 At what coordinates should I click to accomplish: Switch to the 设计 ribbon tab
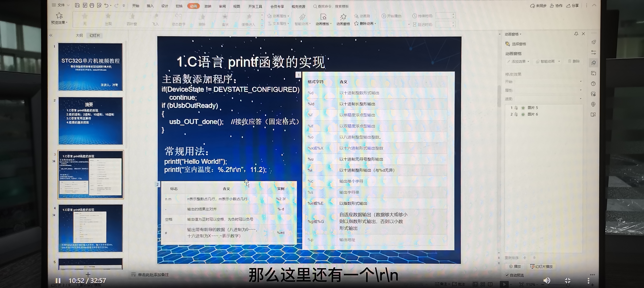click(165, 6)
